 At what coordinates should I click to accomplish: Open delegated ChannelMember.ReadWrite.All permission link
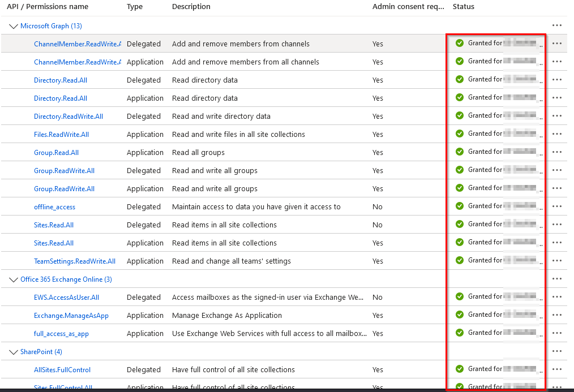click(78, 44)
